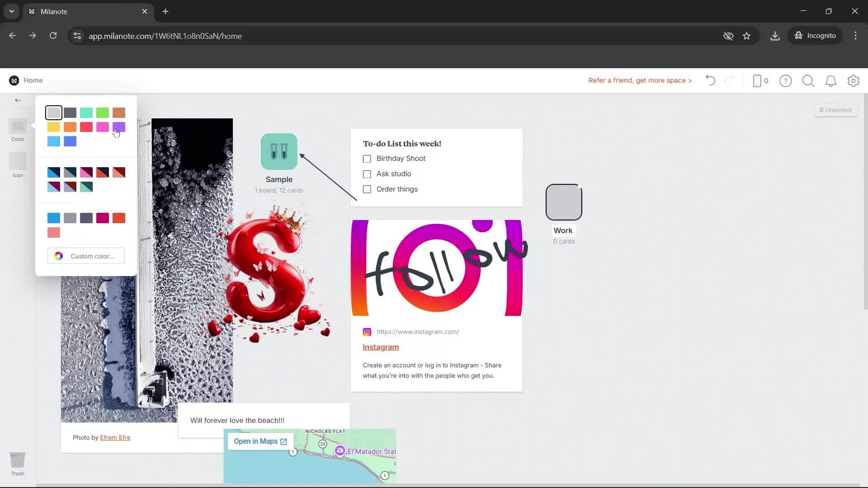Open the browser tab list chevron
The image size is (868, 488).
click(11, 11)
